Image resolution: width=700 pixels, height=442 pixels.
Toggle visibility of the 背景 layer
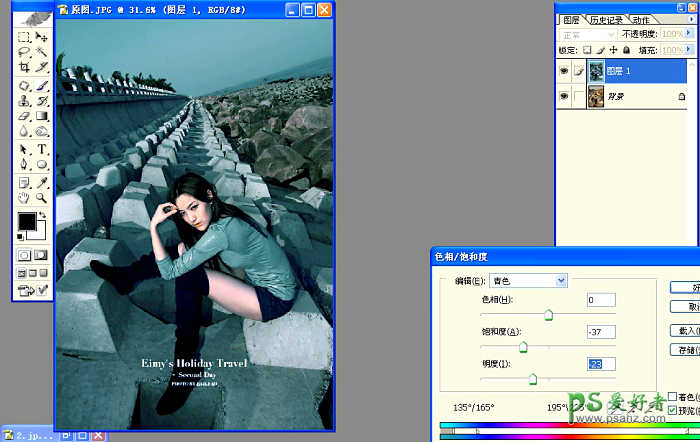click(565, 96)
